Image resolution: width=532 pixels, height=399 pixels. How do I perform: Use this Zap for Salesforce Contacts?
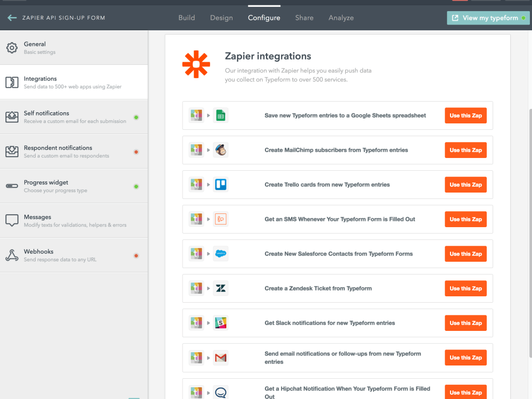click(x=465, y=254)
